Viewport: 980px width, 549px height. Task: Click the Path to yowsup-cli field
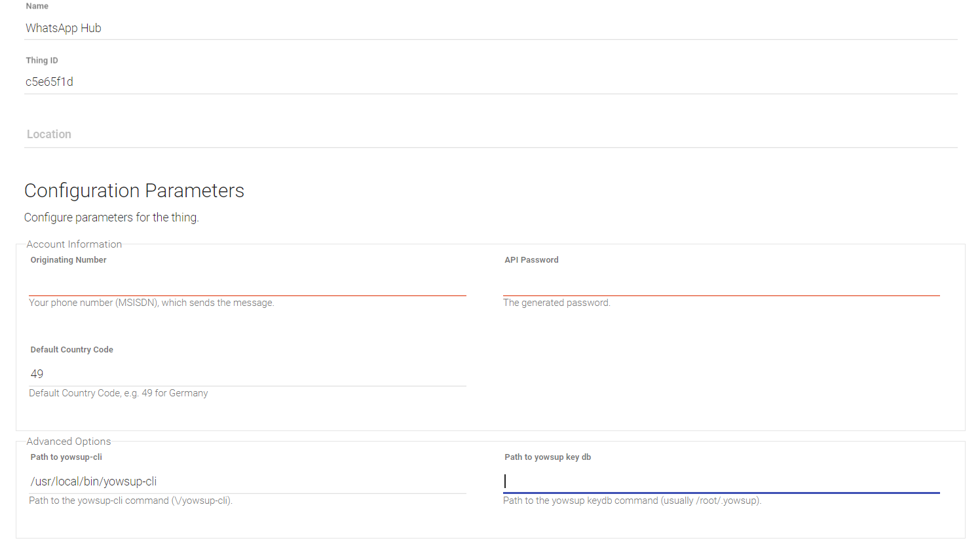248,482
